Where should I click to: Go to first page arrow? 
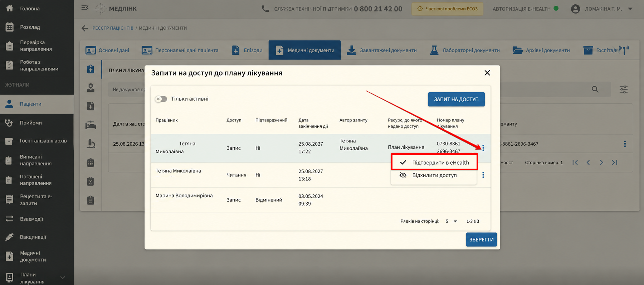[575, 163]
